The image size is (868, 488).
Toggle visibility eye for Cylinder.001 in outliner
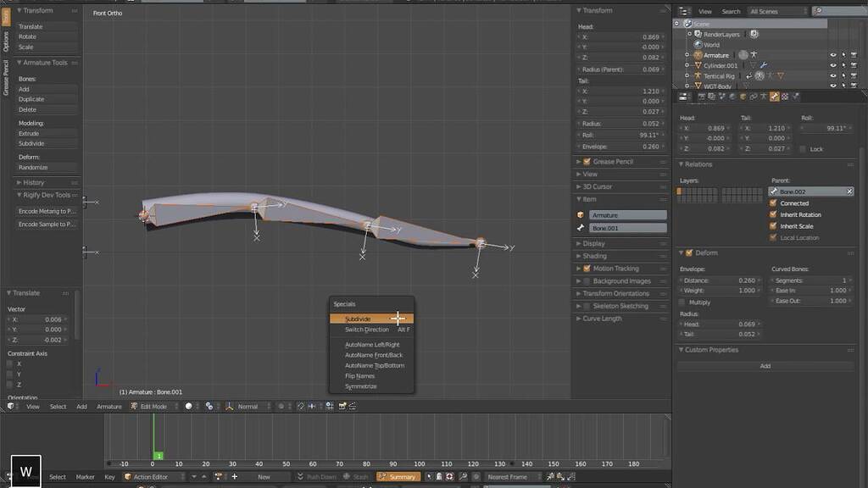(832, 65)
